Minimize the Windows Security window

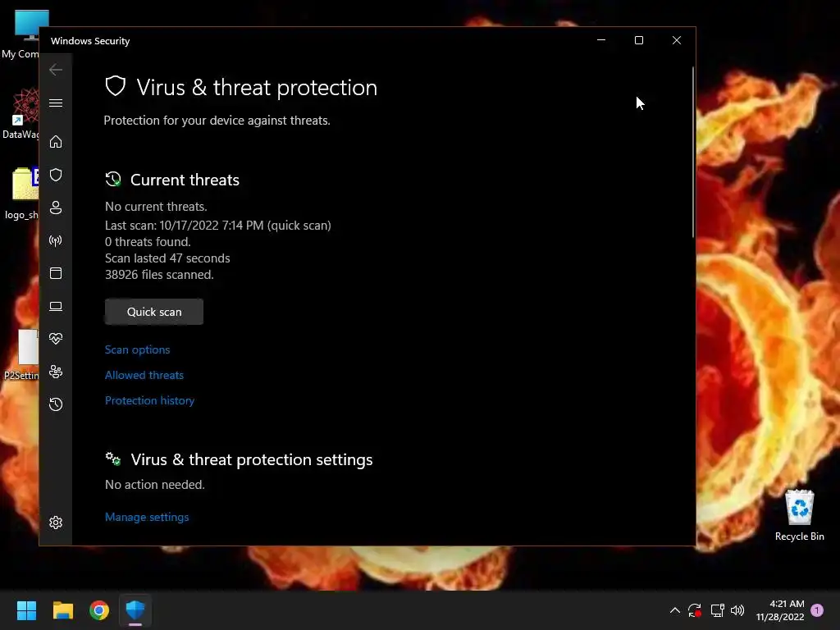click(x=601, y=40)
